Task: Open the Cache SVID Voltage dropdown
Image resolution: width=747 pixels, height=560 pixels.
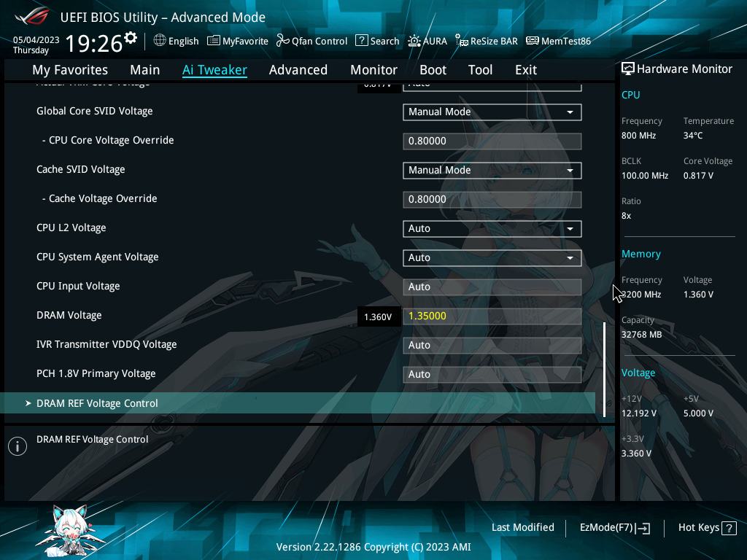Action: (x=492, y=171)
